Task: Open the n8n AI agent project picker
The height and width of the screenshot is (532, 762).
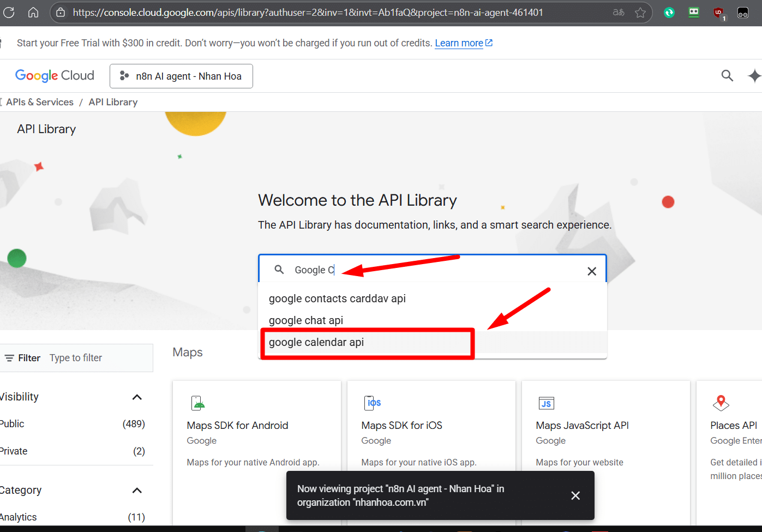Action: coord(181,76)
